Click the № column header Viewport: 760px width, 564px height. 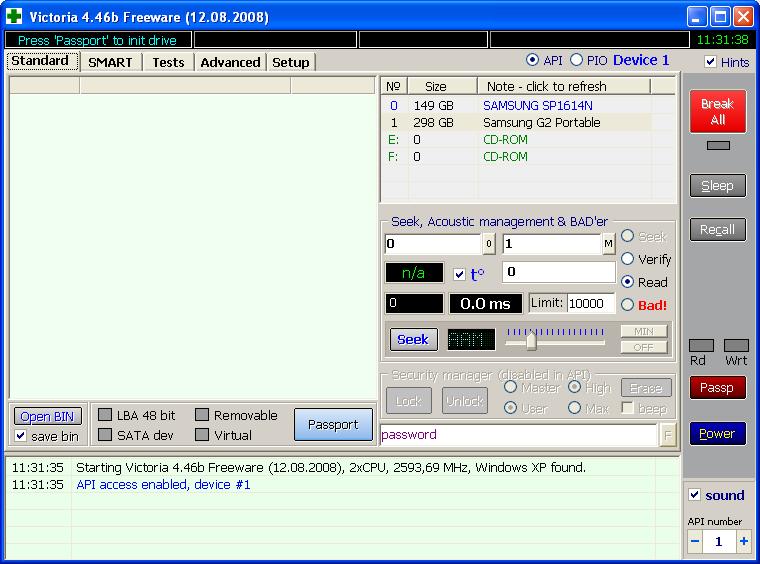(394, 86)
